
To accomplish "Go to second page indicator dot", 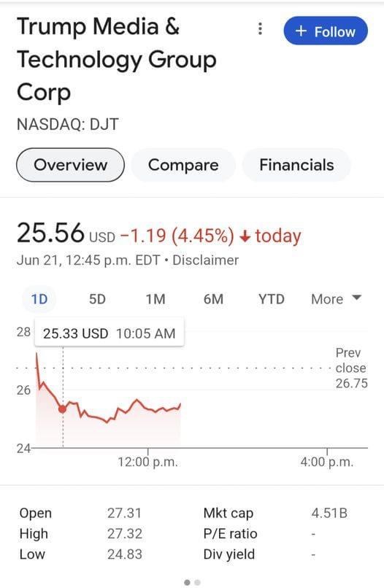I will 197,582.
